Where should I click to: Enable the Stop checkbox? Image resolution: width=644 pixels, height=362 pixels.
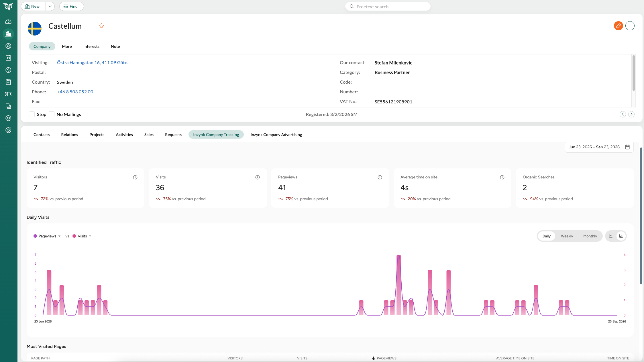[32, 114]
